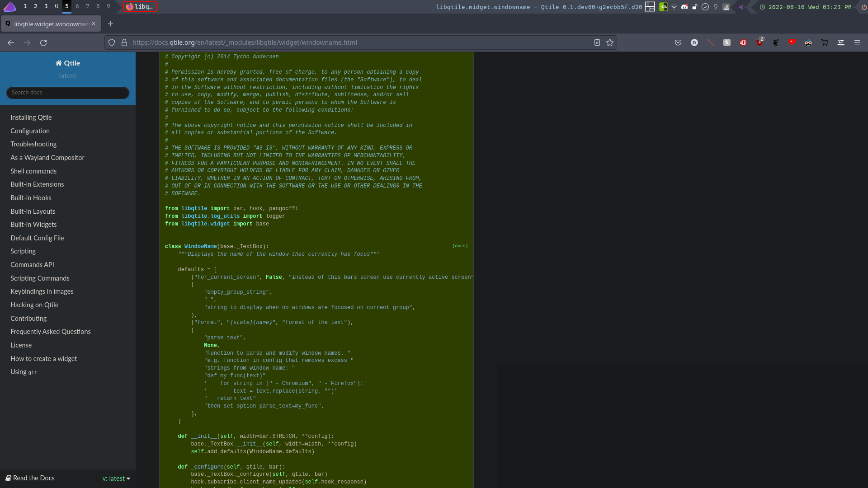Open the red YouTube dislike extension

click(792, 42)
